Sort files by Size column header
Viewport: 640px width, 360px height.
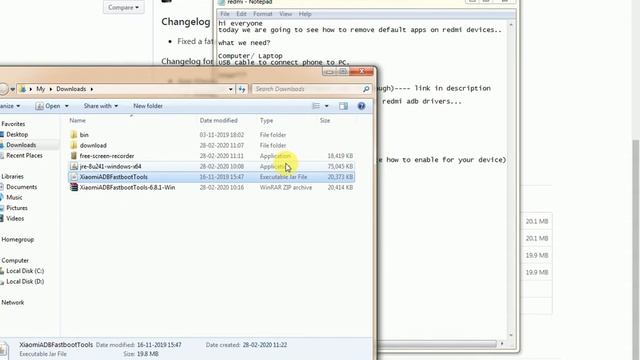[325, 120]
